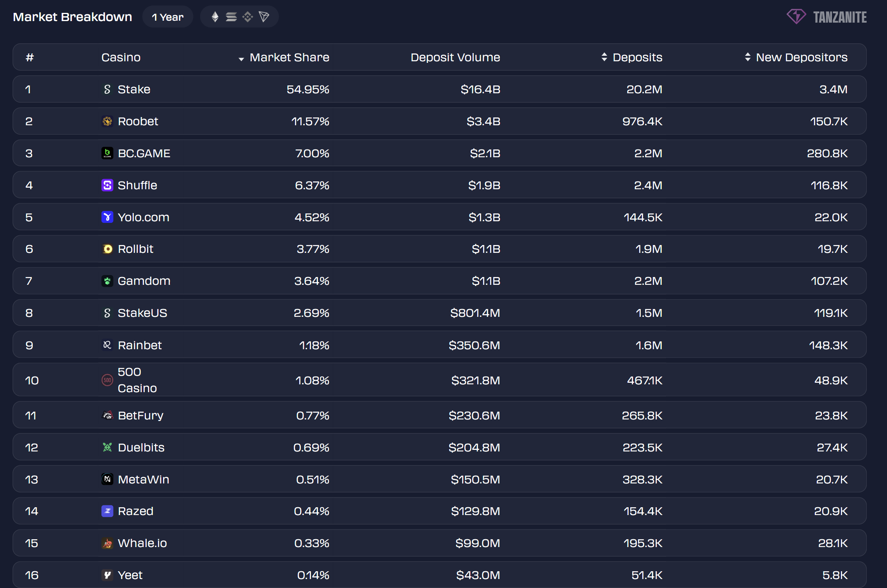Sort table by Deposits column
Viewport: 887px width, 588px height.
click(632, 57)
